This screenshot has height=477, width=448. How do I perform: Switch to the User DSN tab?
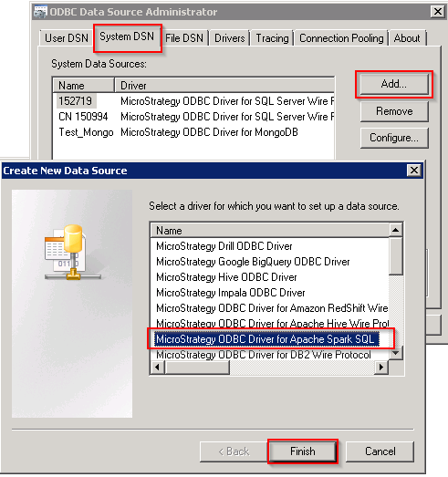point(66,38)
